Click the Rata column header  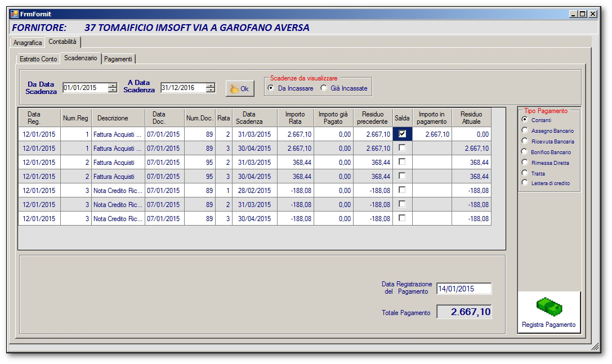coord(224,118)
